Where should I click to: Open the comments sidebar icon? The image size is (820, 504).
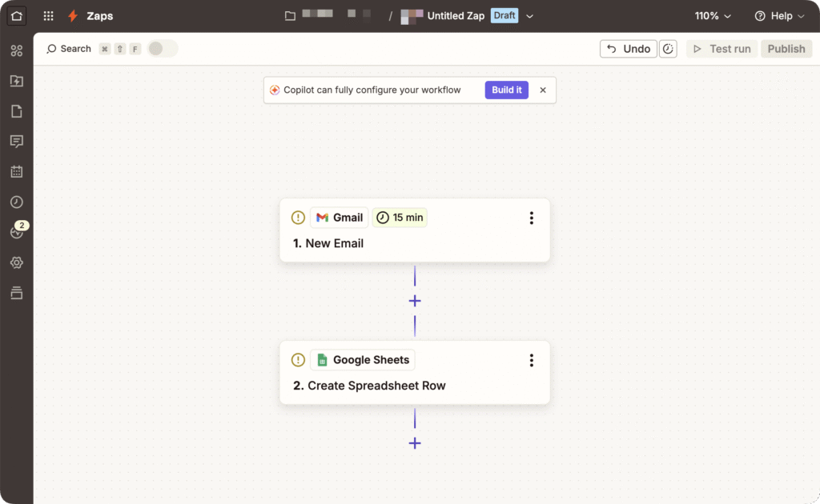coord(17,142)
